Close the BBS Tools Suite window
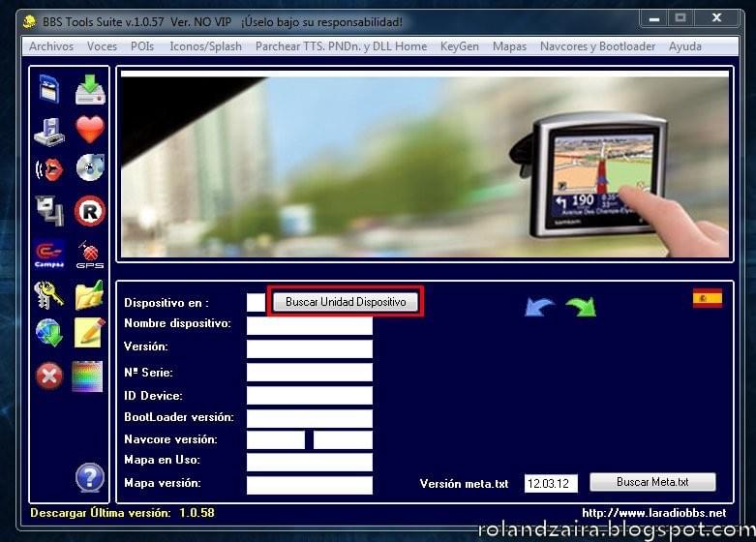This screenshot has height=542, width=756. [717, 17]
